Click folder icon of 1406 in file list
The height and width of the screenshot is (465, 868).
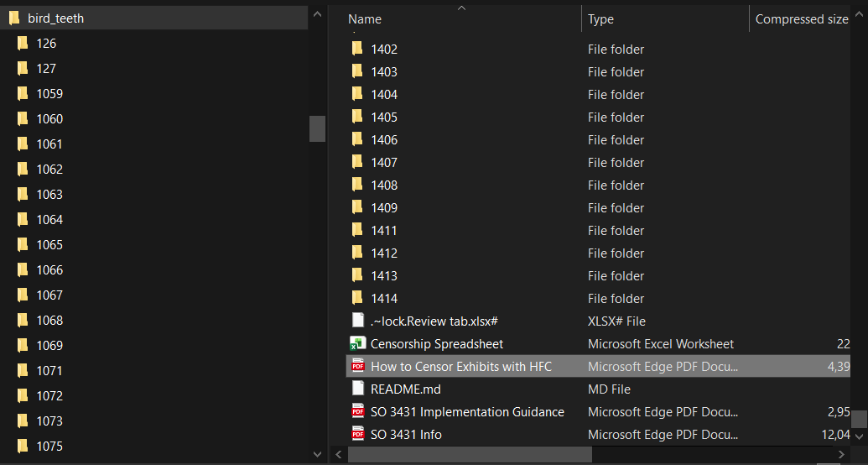[x=357, y=139]
